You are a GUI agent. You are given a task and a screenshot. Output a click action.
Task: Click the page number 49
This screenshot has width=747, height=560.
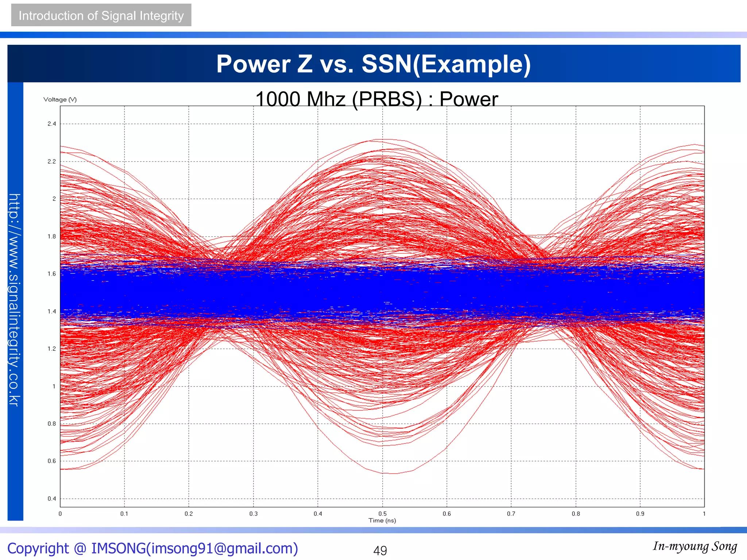[x=380, y=551]
